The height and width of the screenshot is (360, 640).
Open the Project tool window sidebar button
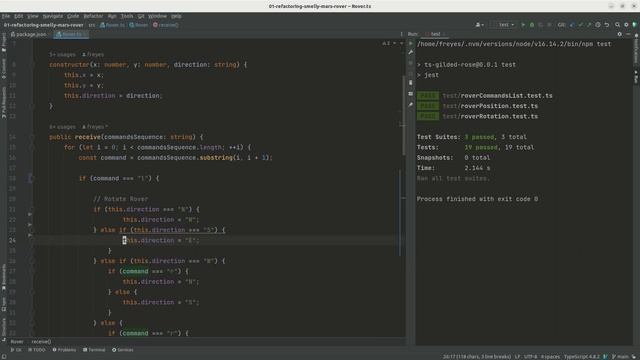click(4, 41)
